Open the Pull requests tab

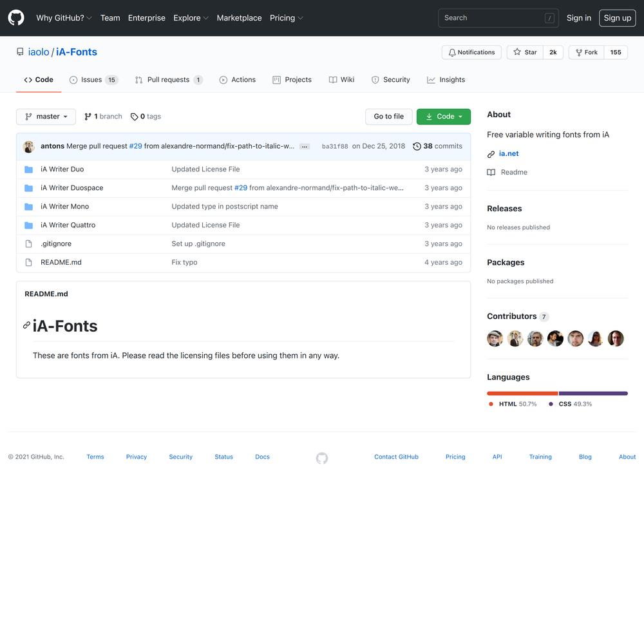pyautogui.click(x=169, y=80)
